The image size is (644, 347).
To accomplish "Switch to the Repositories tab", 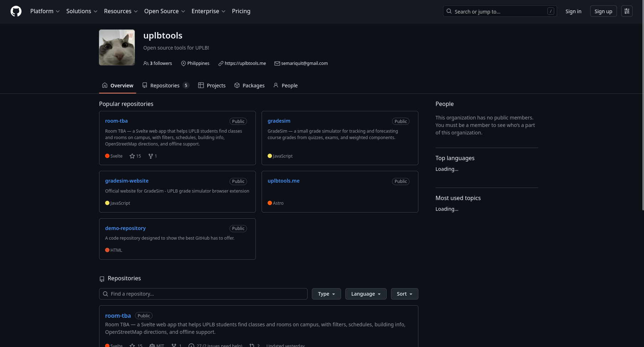I will click(x=165, y=86).
